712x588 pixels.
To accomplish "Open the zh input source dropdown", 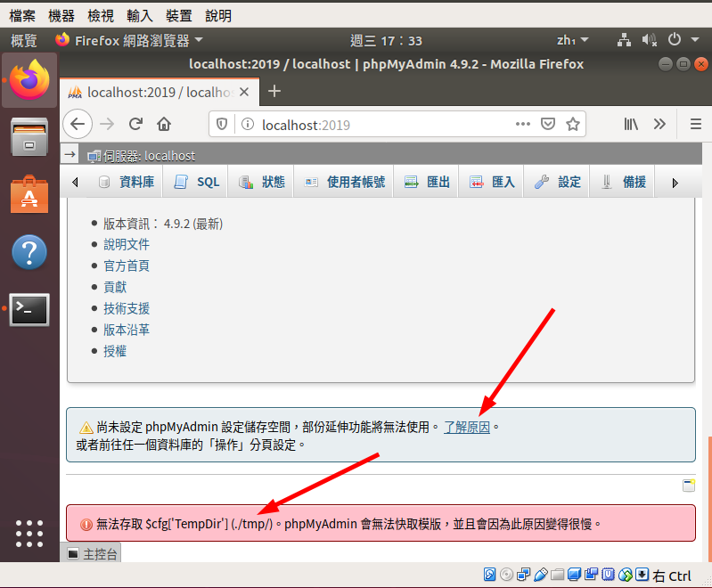I will 573,40.
